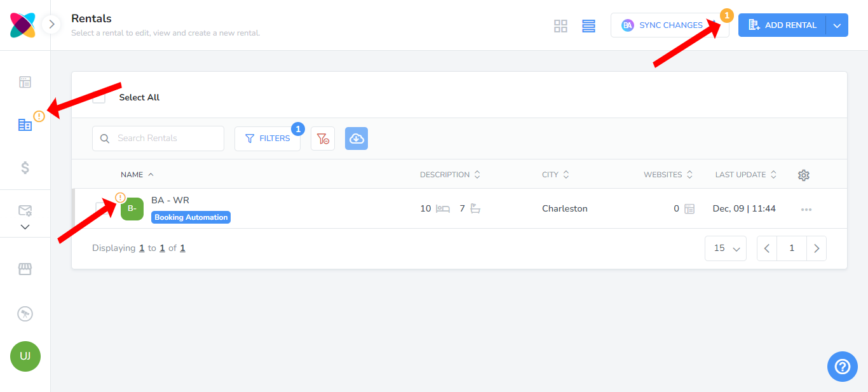Click the bathtub icon in BA - WR row
Viewport: 868px width, 392px height.
pyautogui.click(x=475, y=208)
